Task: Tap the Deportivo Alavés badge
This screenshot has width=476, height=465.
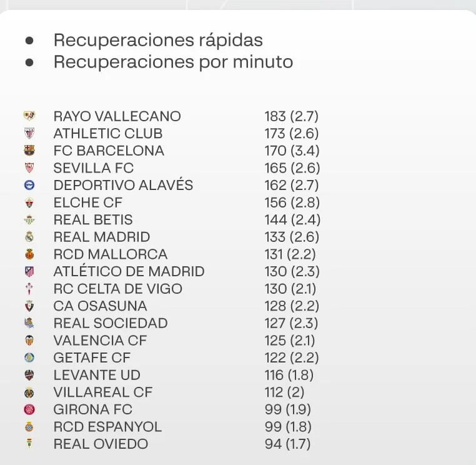Action: 29,185
